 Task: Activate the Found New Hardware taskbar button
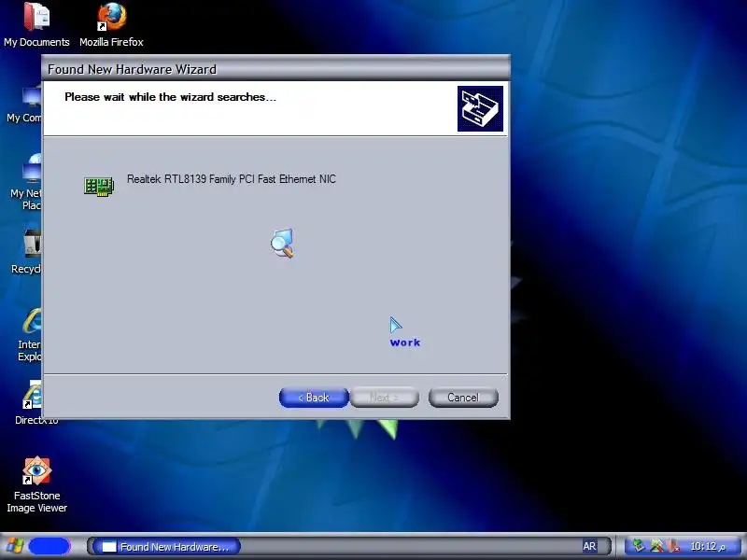(167, 547)
